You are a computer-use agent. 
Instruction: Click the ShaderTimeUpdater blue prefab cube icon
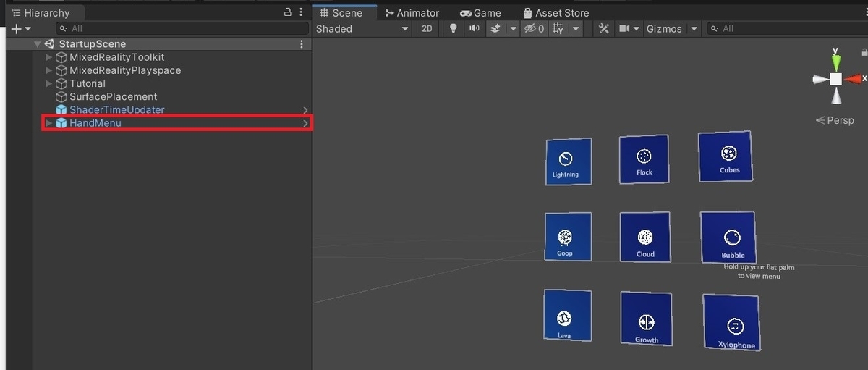[61, 110]
